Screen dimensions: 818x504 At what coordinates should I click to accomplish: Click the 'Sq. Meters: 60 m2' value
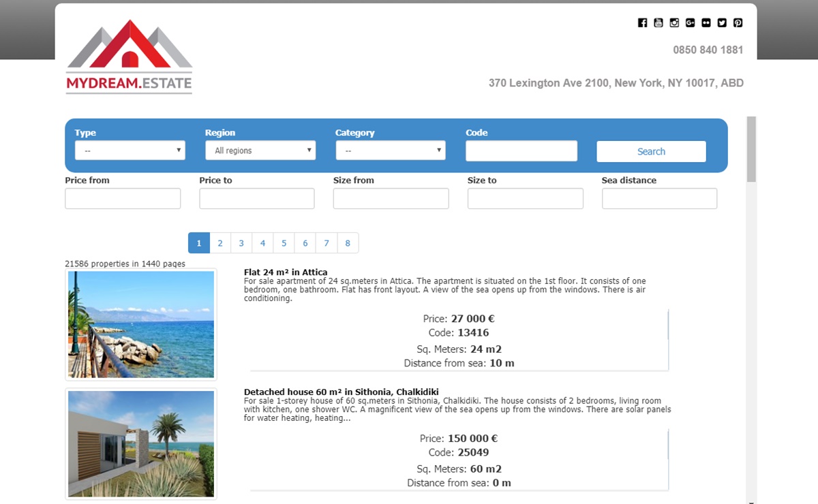(x=486, y=469)
